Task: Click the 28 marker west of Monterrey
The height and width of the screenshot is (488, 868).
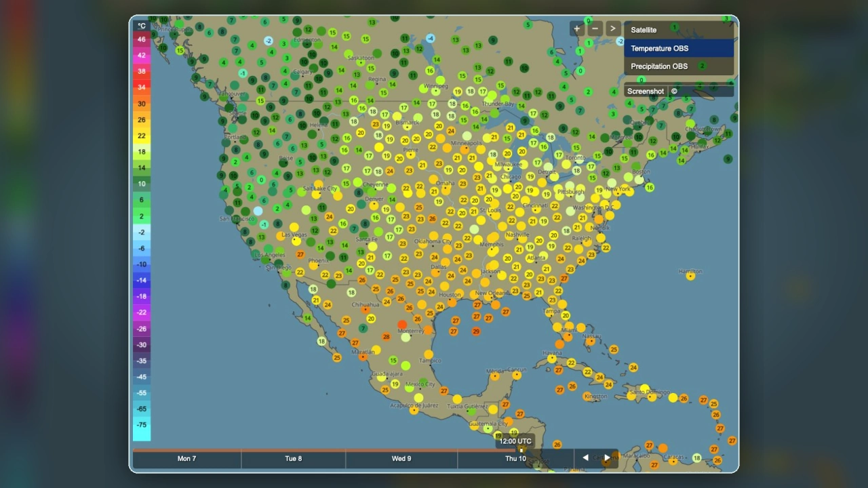Action: [x=386, y=337]
